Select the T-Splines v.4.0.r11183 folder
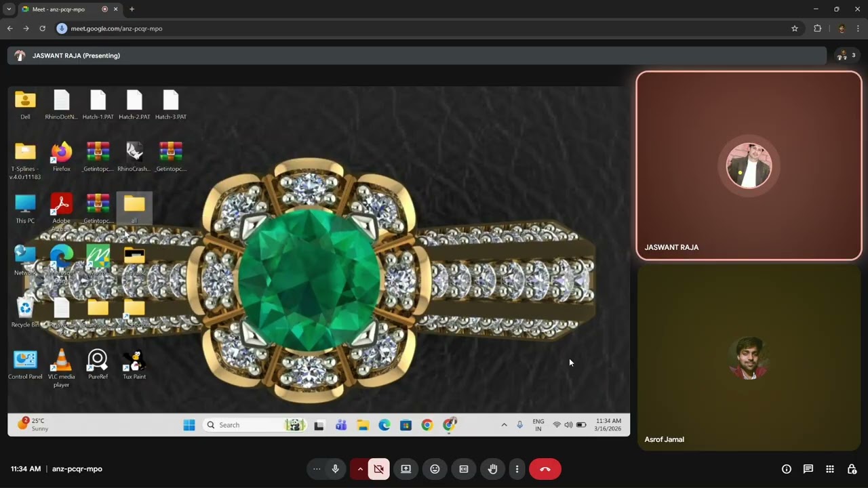The height and width of the screenshot is (488, 868). [25, 161]
